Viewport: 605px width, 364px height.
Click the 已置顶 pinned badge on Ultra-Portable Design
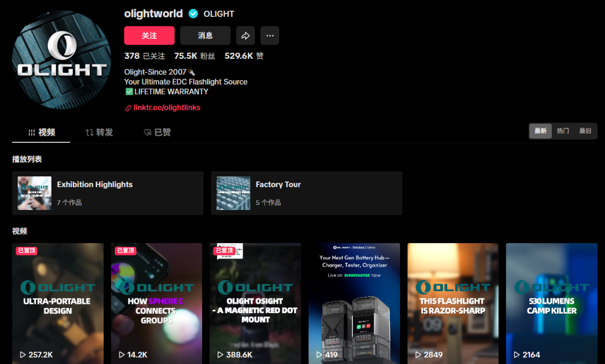(x=27, y=251)
